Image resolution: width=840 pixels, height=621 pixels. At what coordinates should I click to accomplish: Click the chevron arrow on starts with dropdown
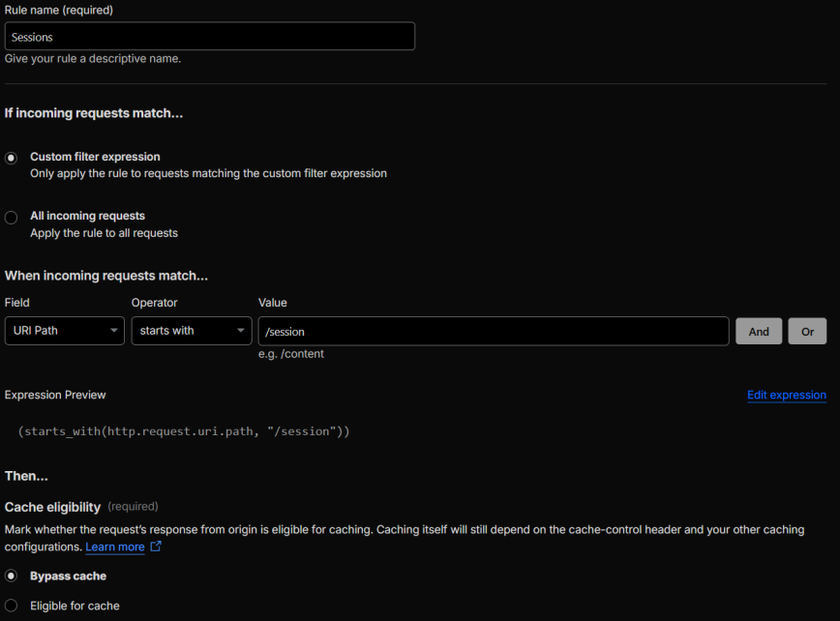coord(241,331)
